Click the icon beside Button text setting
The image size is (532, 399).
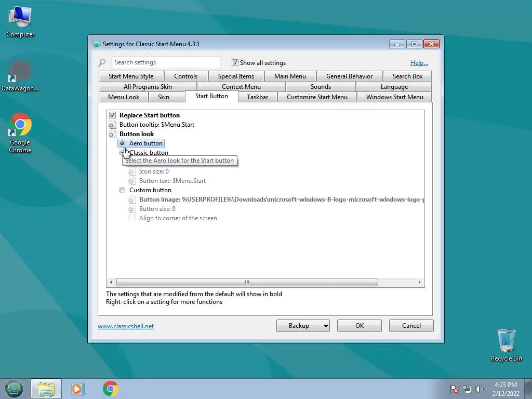(131, 181)
